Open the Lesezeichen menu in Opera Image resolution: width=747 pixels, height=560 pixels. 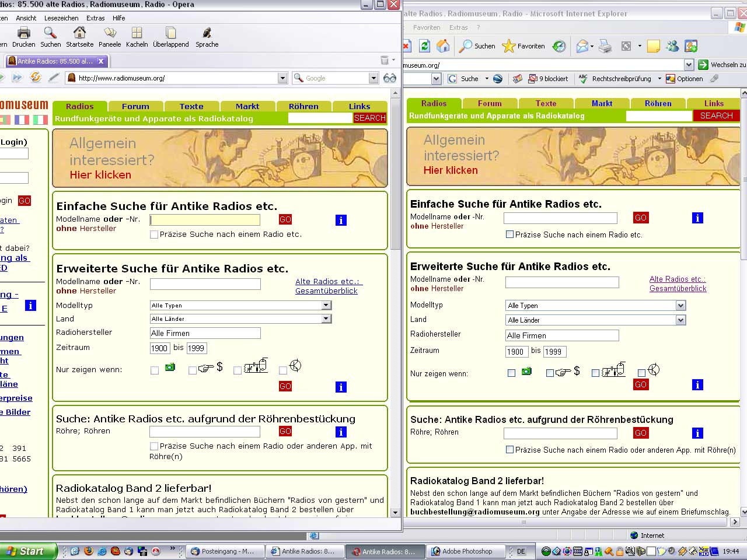click(x=61, y=18)
